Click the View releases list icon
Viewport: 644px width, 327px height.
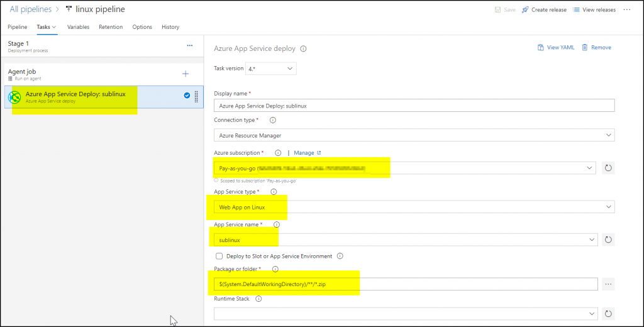(x=576, y=9)
